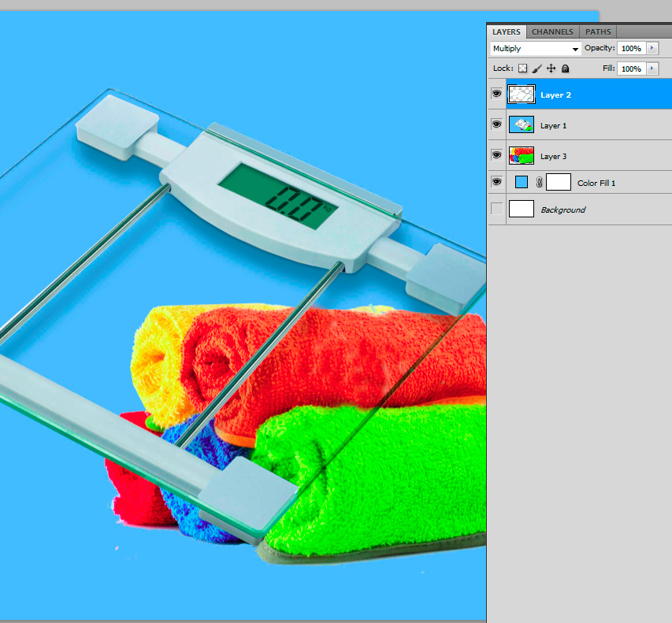Hide Layer 3 using its eye icon

click(x=497, y=154)
